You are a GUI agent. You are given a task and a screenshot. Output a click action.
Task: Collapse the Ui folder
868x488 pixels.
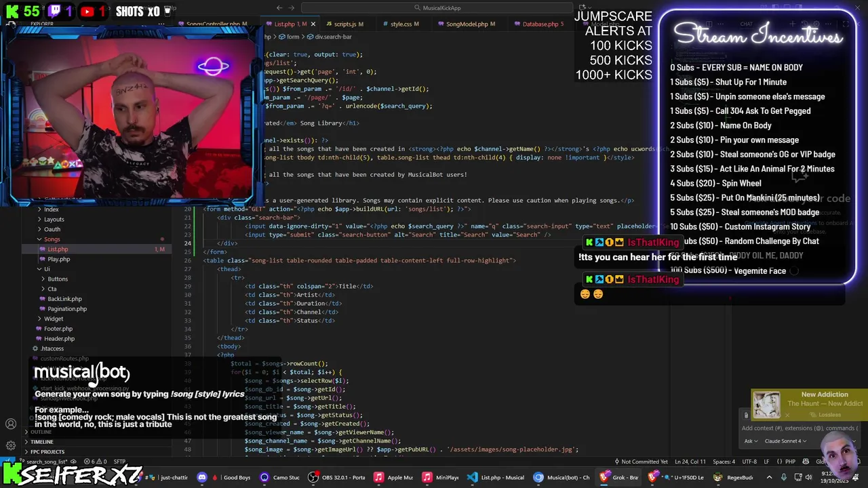[x=46, y=269]
